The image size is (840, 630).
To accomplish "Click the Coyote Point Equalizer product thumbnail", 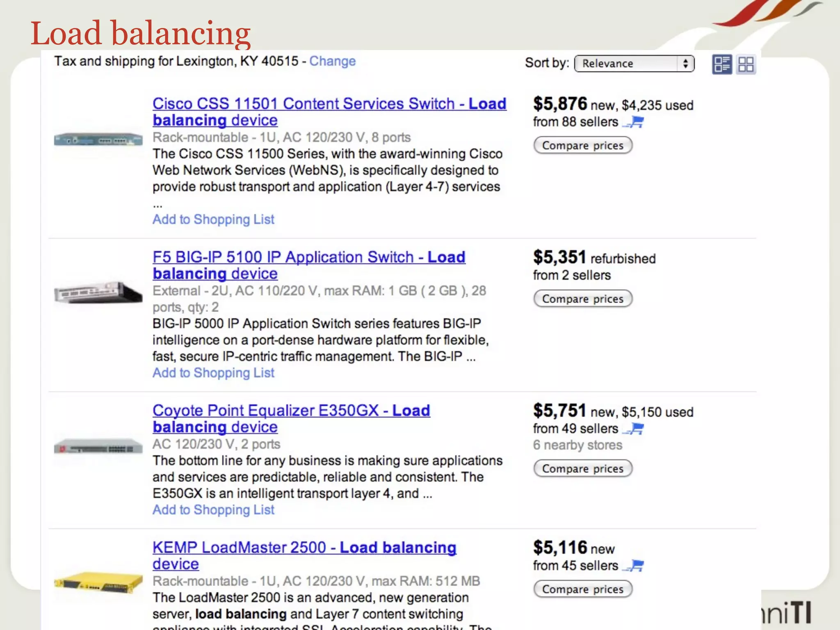I will click(x=98, y=447).
